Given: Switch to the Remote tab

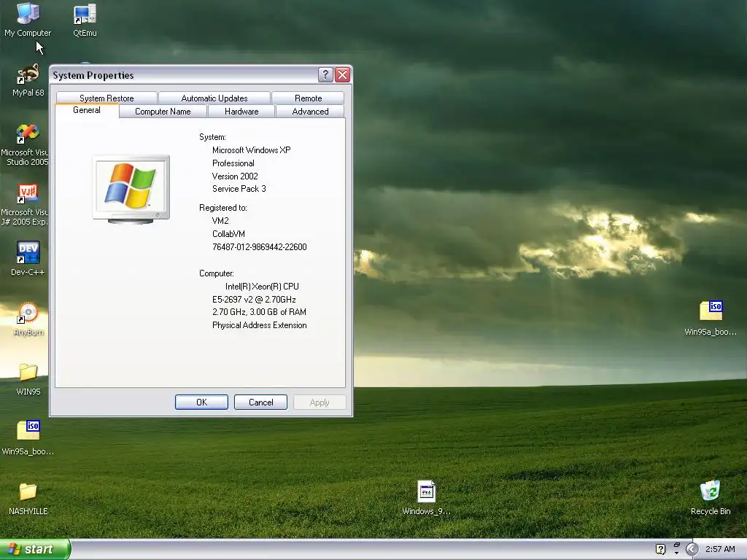Looking at the screenshot, I should (x=309, y=98).
